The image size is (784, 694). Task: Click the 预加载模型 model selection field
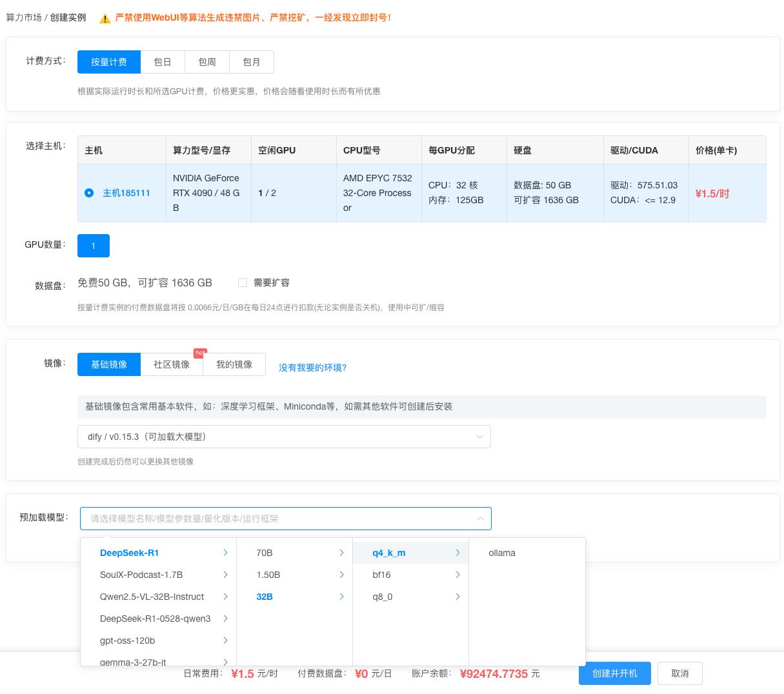(285, 519)
